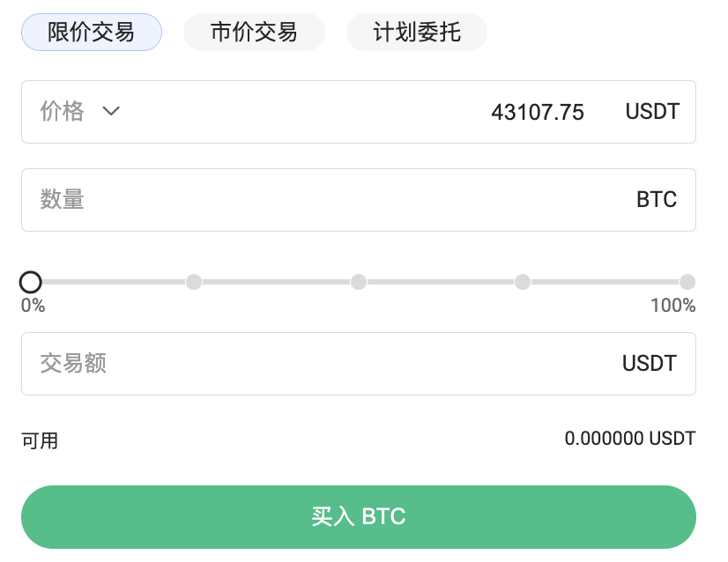
Task: Click the 0% slider label
Action: coord(33,306)
